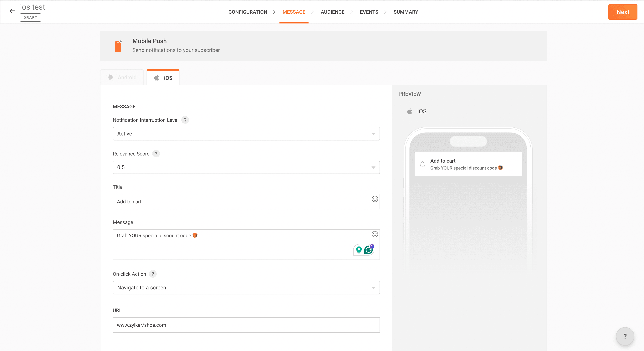Open emoji picker in Message field

coord(375,234)
